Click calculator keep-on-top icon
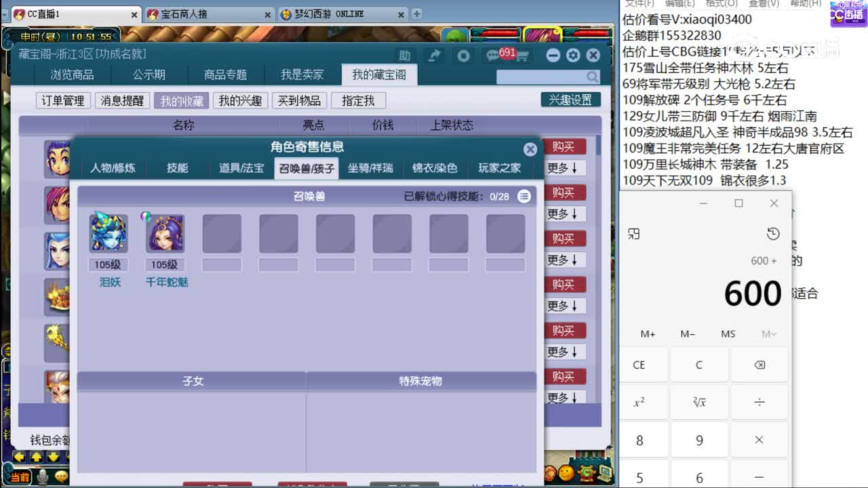The image size is (868, 488). pos(634,232)
